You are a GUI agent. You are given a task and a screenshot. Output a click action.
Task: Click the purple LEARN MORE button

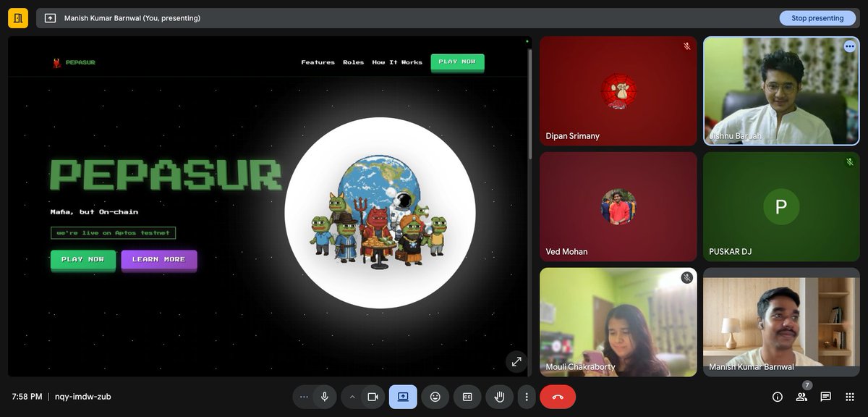[158, 259]
